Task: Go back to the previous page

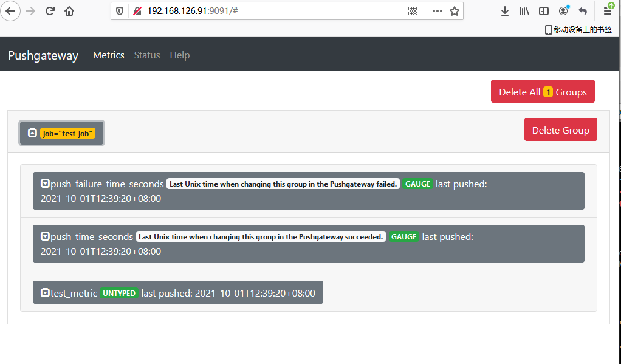Action: coord(10,11)
